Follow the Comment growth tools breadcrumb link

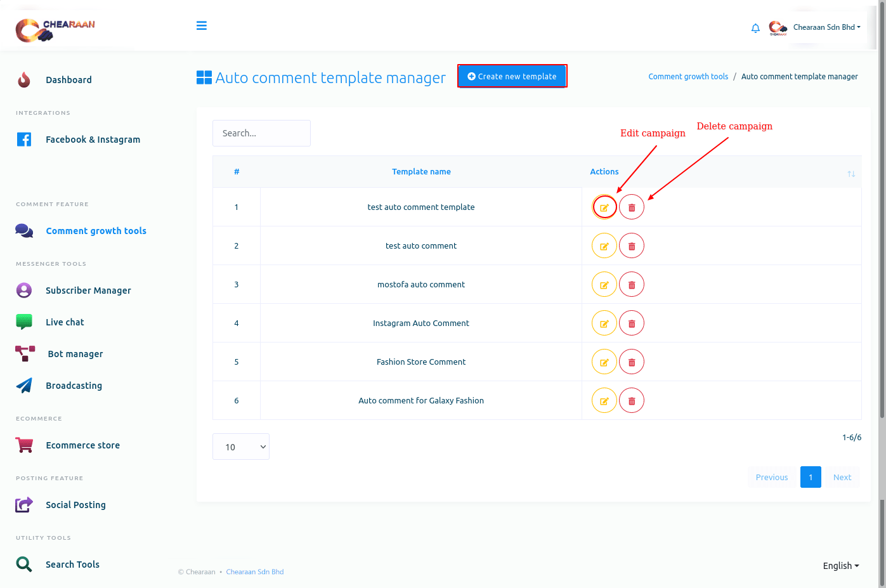point(688,77)
